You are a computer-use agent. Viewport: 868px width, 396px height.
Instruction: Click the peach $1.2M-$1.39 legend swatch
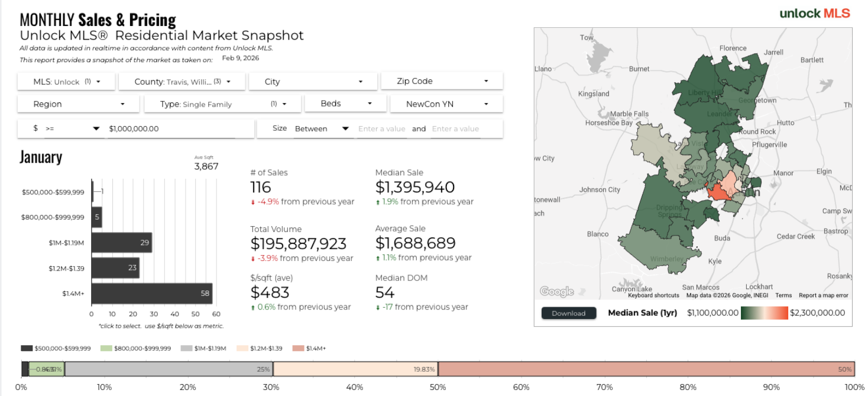click(242, 349)
